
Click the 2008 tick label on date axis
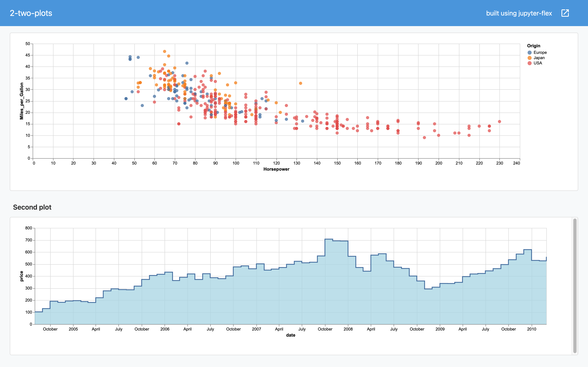(348, 329)
